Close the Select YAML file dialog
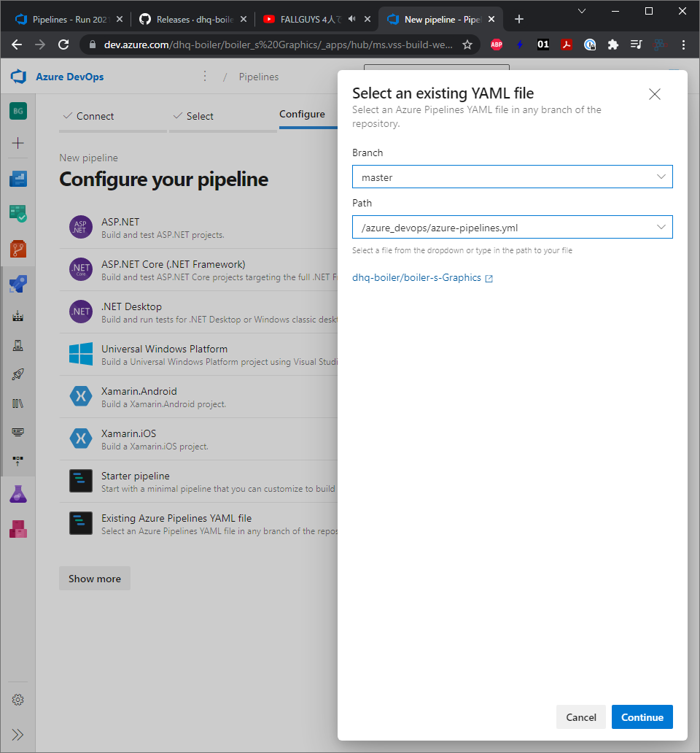The width and height of the screenshot is (700, 753). pos(654,94)
